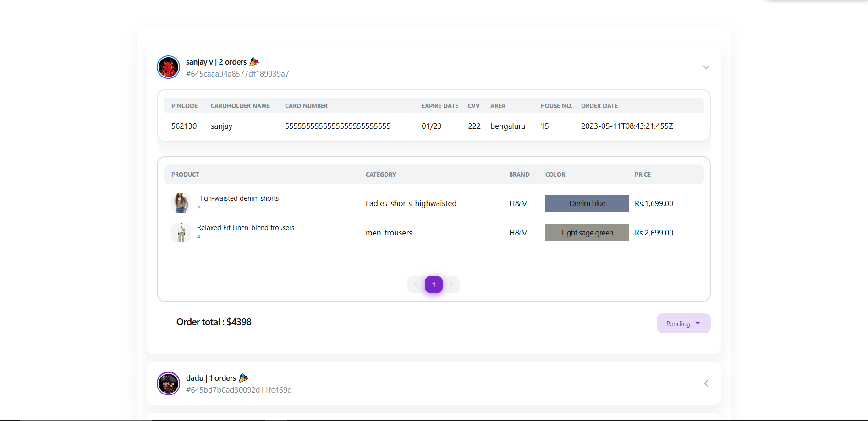
Task: Click the party popper emoji beside sanjay's orders
Action: pos(254,61)
